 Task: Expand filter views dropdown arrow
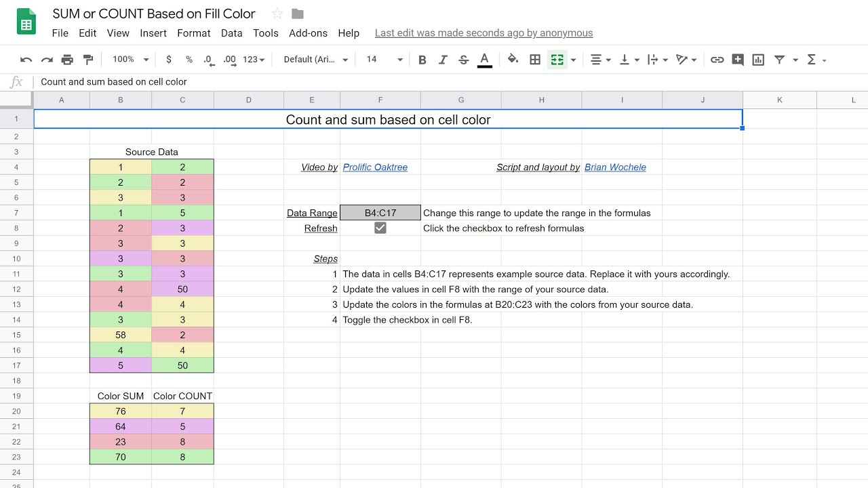[795, 60]
